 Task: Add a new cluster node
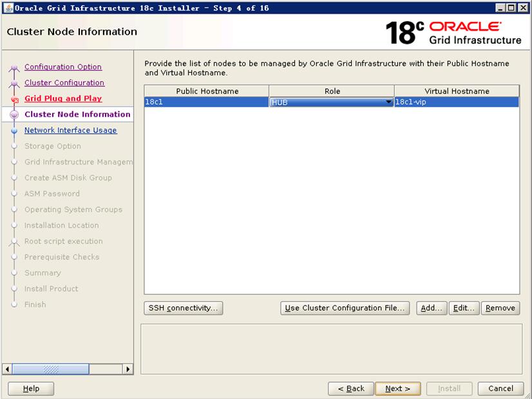pyautogui.click(x=432, y=308)
